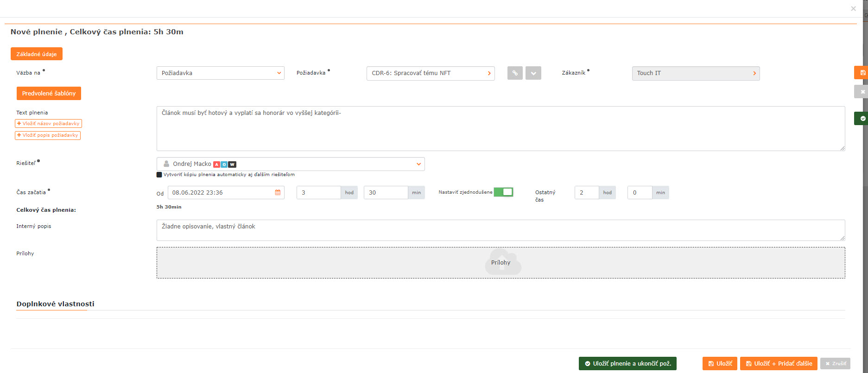Click the Ostatný čas hours field
Image resolution: width=868 pixels, height=373 pixels.
click(x=586, y=193)
